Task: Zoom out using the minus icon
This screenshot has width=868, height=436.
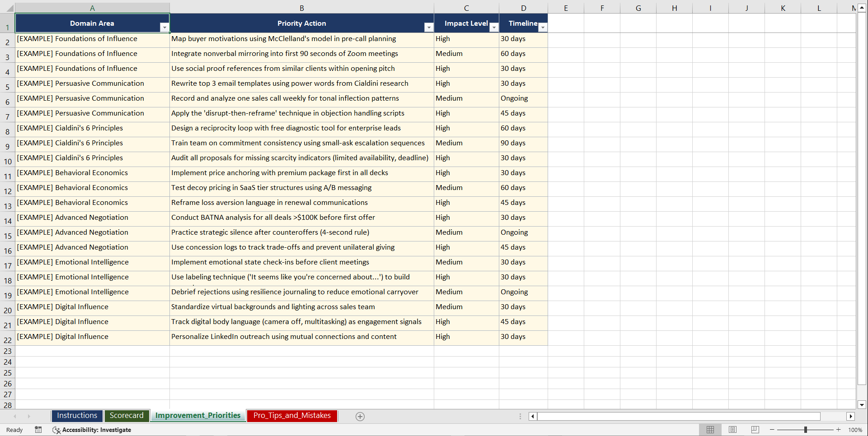Action: pyautogui.click(x=772, y=429)
